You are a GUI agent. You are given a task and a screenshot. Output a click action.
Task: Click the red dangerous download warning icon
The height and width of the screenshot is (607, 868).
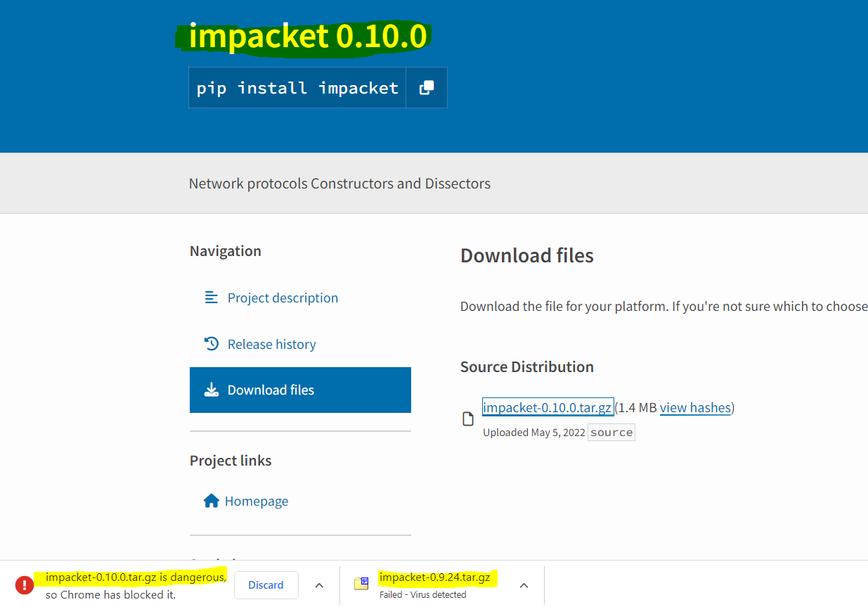25,584
